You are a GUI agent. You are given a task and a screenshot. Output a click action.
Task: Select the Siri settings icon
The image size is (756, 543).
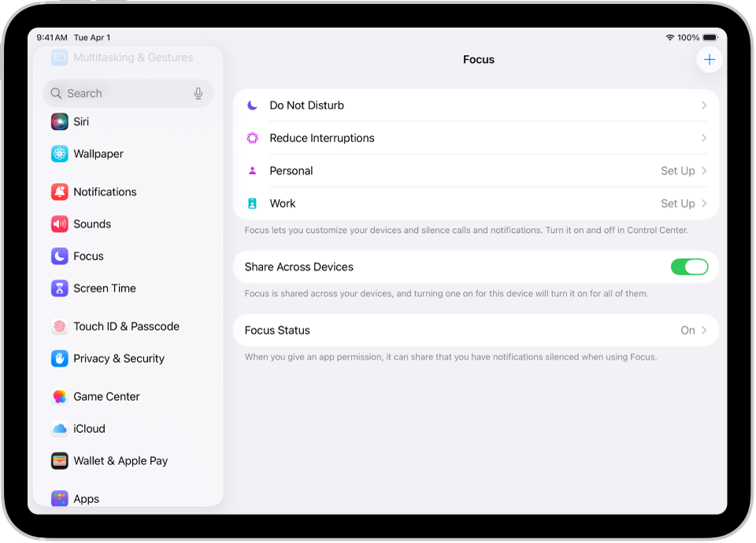(x=60, y=121)
